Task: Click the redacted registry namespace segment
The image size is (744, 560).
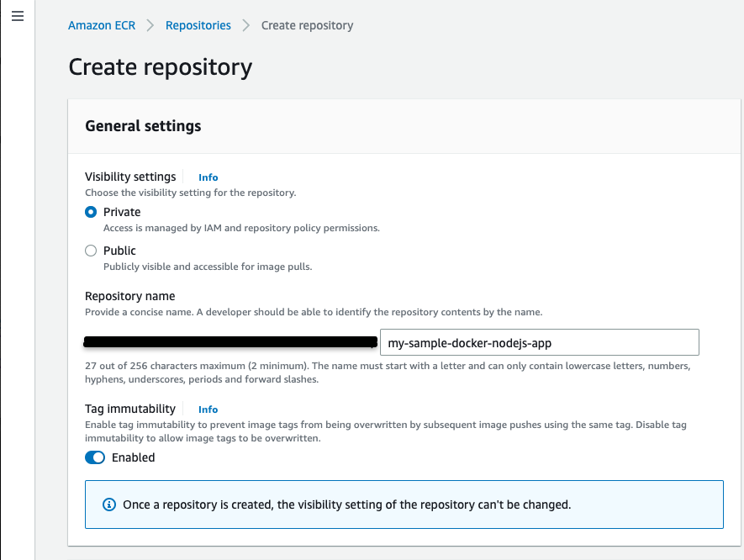Action: (230, 342)
